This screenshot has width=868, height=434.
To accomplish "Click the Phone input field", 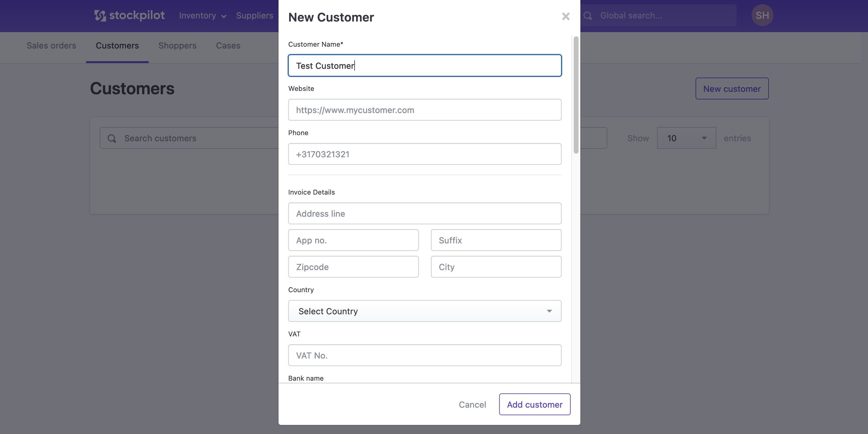I will (x=425, y=154).
